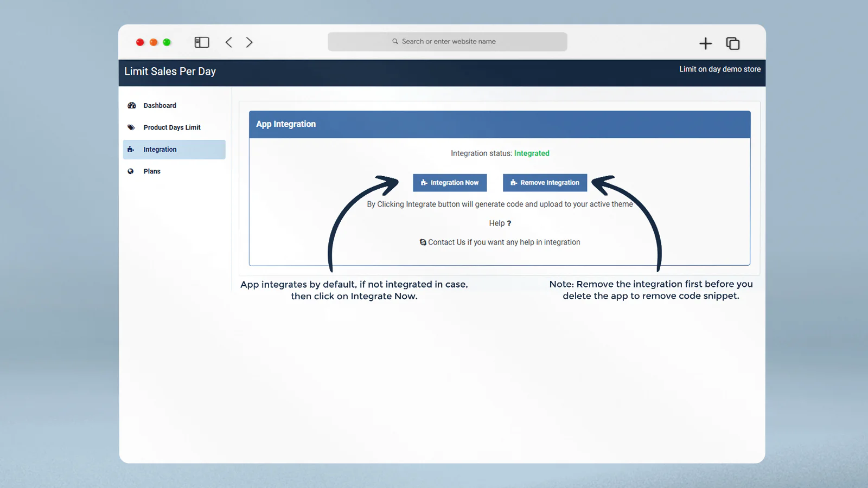Click the Integration puzzle icon in sidebar

click(x=131, y=150)
